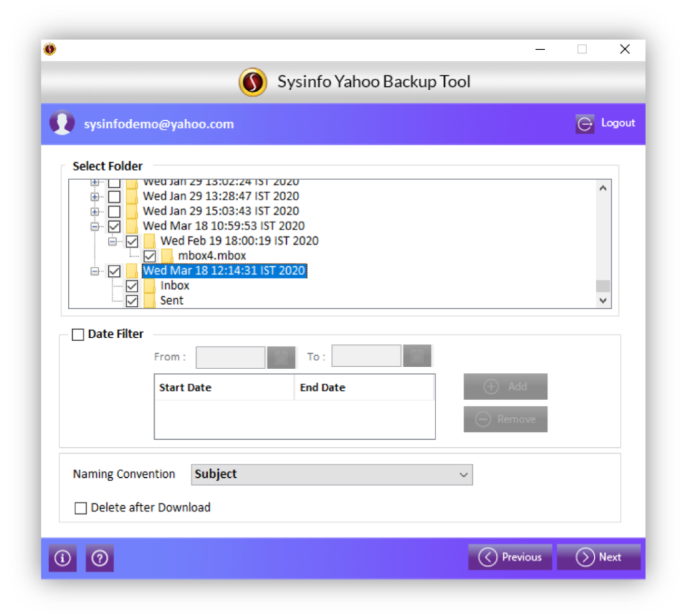This screenshot has height=616, width=683.
Task: Collapse Wed Mar 18 12:14:31 tree node
Action: [x=95, y=271]
